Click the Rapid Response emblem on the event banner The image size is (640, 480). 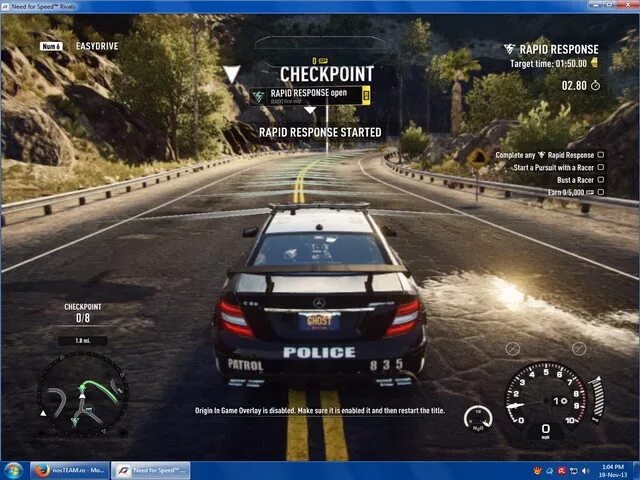coord(259,96)
